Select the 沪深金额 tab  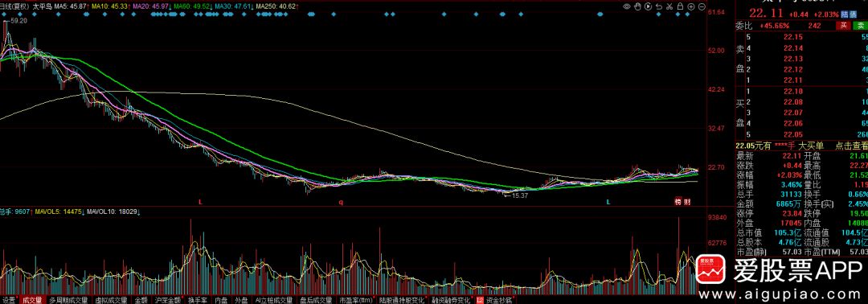click(x=168, y=300)
